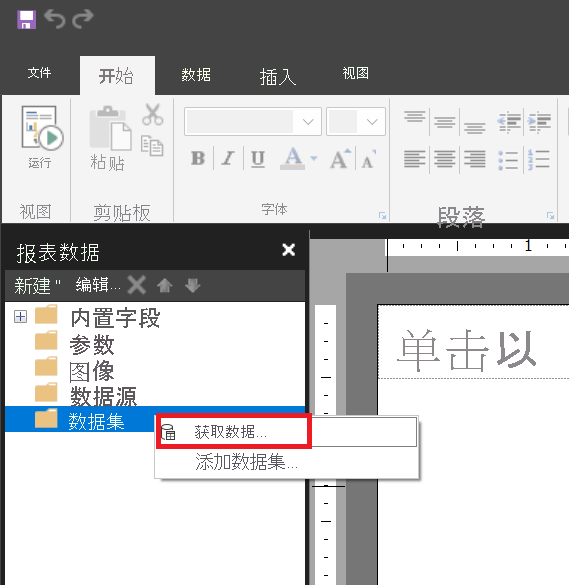Screen dimensions: 569x585
Task: Align text to bottom
Action: 475,128
